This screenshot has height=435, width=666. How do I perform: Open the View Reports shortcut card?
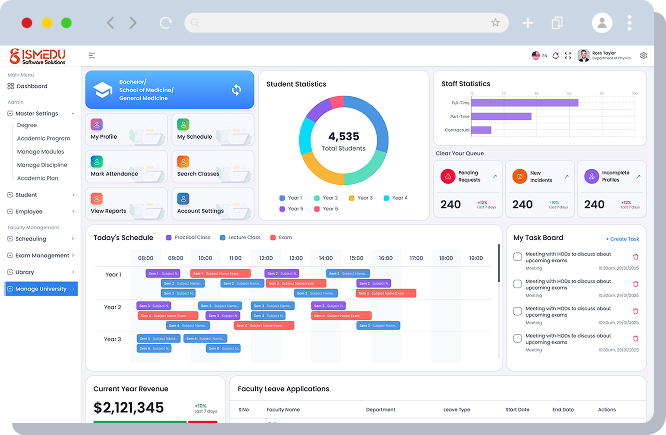click(127, 204)
